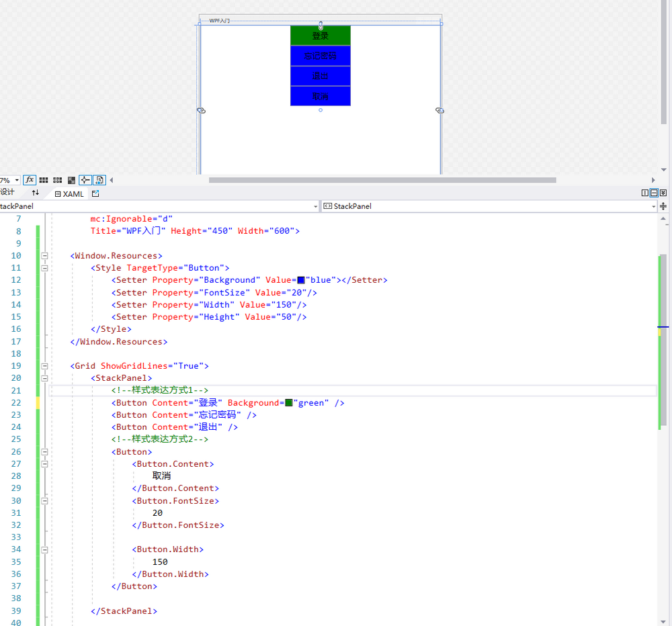Click the Title="WPF入门" attribute text
The width and height of the screenshot is (672, 626).
(x=128, y=231)
